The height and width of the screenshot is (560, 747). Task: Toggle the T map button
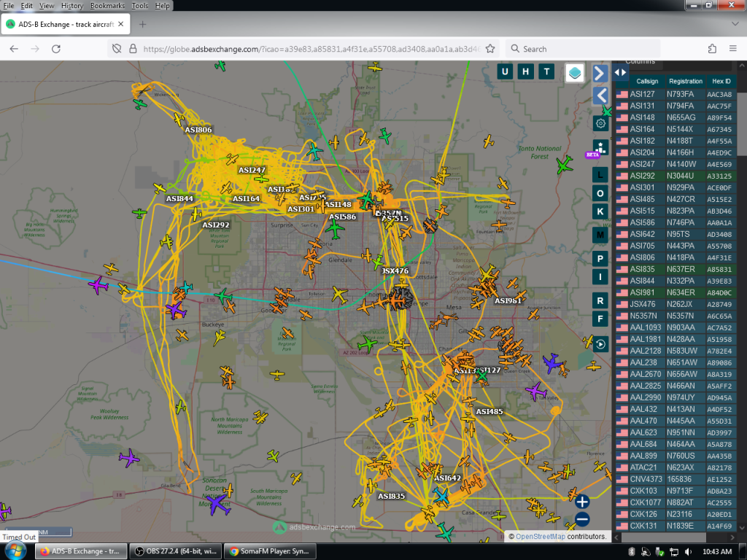click(546, 72)
